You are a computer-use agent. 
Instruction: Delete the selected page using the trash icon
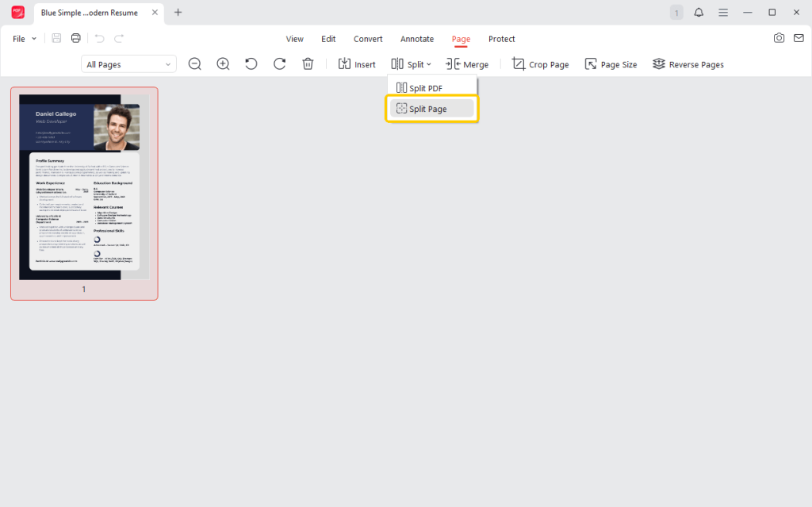308,63
